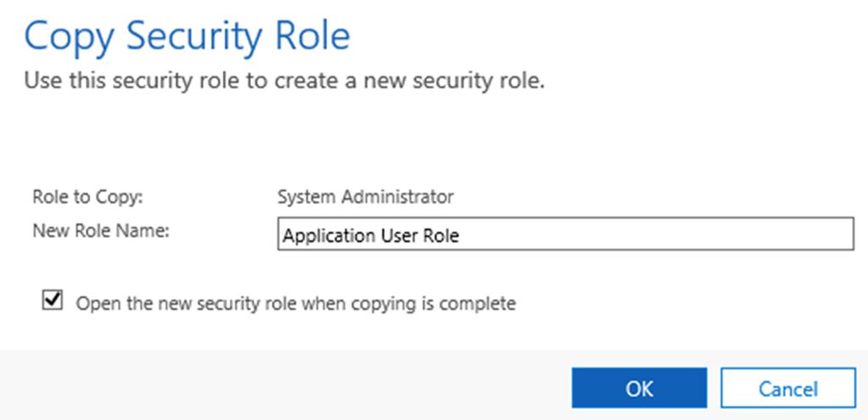This screenshot has height=420, width=868.
Task: Click the 'New Role Name:' label
Action: (102, 229)
